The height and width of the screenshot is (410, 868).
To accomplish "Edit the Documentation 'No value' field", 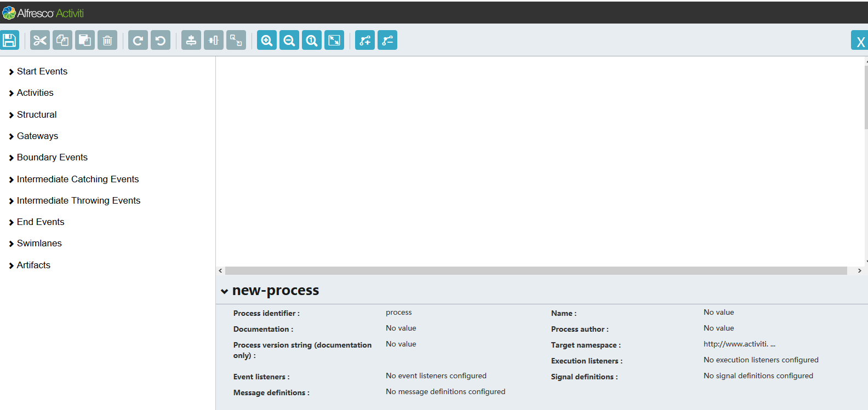I will (x=401, y=328).
